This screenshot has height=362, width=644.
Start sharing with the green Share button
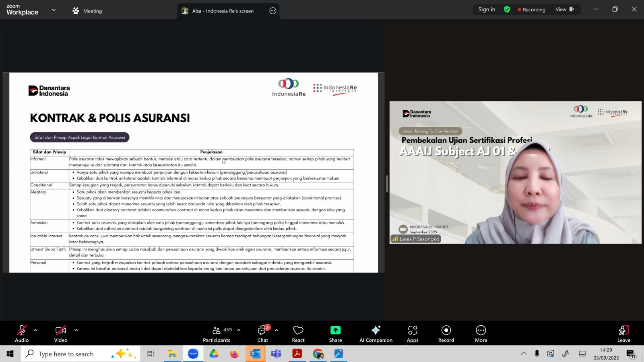335,333
